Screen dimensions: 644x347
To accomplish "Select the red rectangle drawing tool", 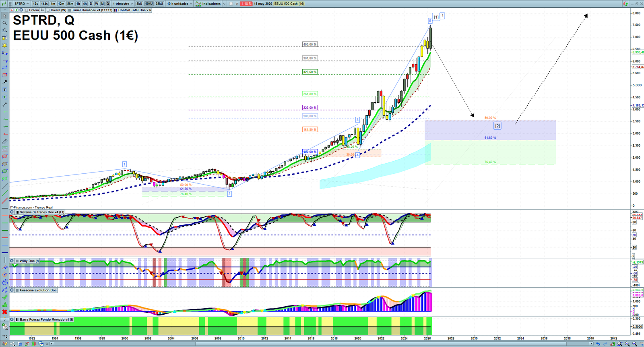I will coord(4,75).
